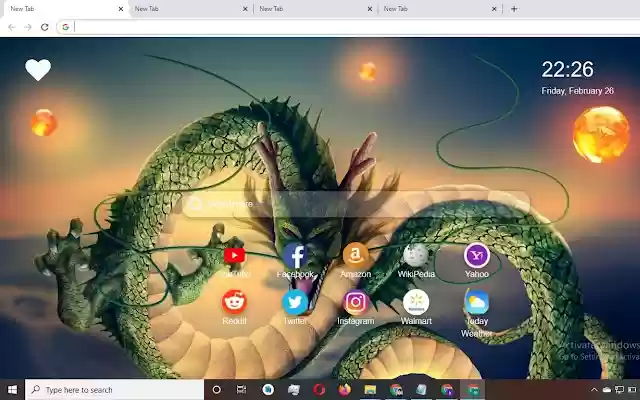Launch Opera from the taskbar
The width and height of the screenshot is (640, 400).
pyautogui.click(x=319, y=390)
